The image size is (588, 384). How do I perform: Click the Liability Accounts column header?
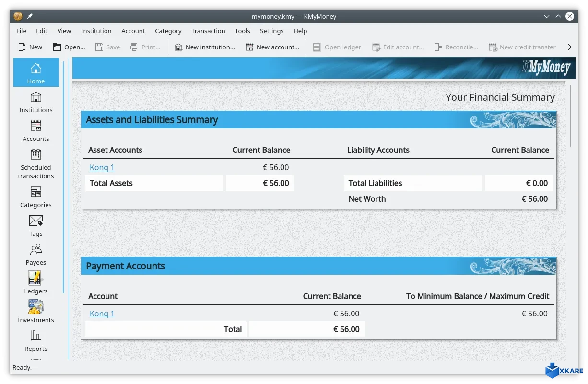pos(378,150)
